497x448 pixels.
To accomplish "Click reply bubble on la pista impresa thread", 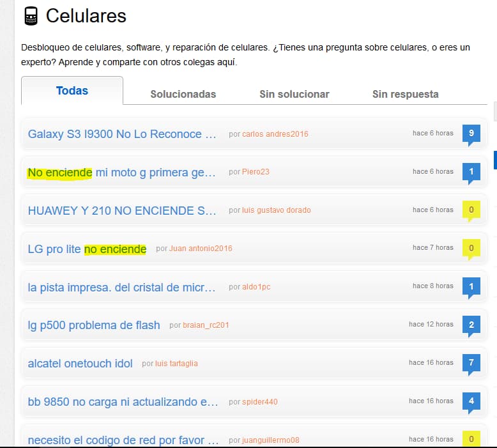I will pyautogui.click(x=471, y=287).
